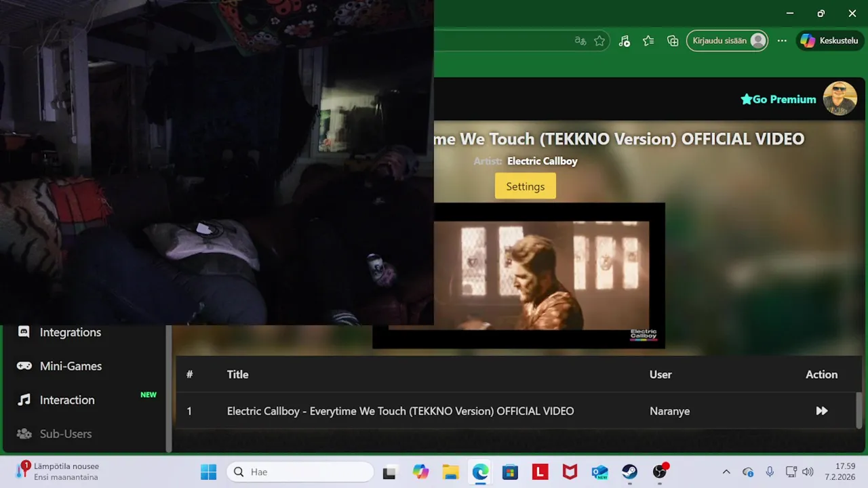The image size is (868, 488).
Task: Open volume control from tray
Action: click(x=807, y=472)
